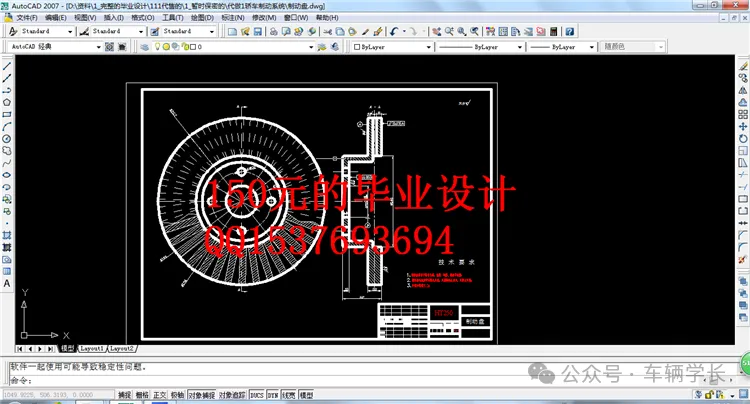Open the table style Standard dropdown
The image size is (750, 404).
pos(211,32)
